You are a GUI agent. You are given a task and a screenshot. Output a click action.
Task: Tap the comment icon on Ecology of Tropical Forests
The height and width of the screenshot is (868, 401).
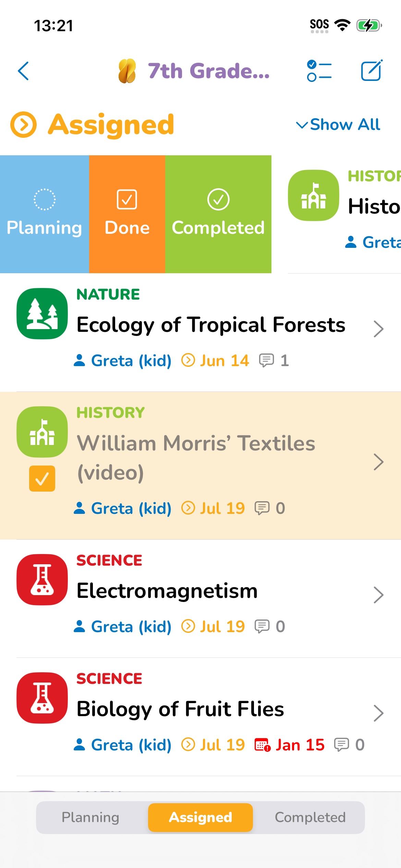click(266, 361)
